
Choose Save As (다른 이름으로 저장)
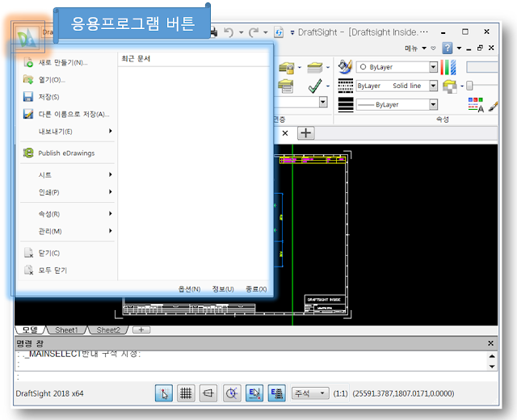pos(67,114)
